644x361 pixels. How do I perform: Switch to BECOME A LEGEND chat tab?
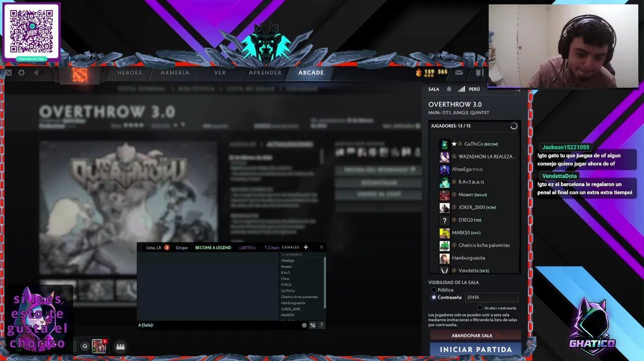click(x=213, y=248)
